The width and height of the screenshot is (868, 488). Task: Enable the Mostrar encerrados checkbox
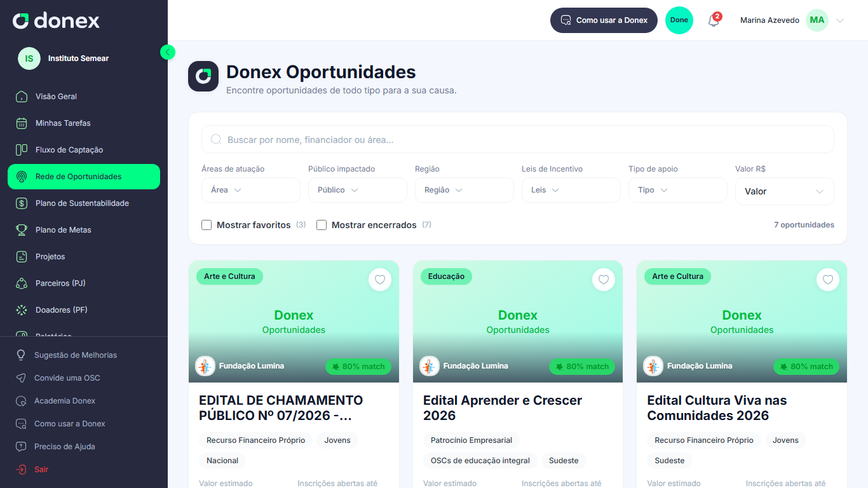[x=322, y=225]
